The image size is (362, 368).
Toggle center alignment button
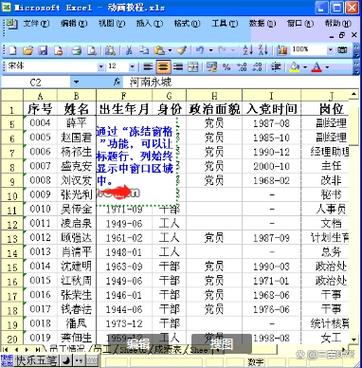point(163,67)
